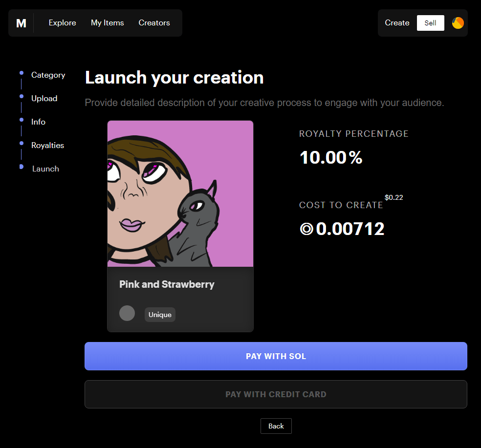Jump to the Launch step label
This screenshot has width=481, height=448.
[x=45, y=169]
